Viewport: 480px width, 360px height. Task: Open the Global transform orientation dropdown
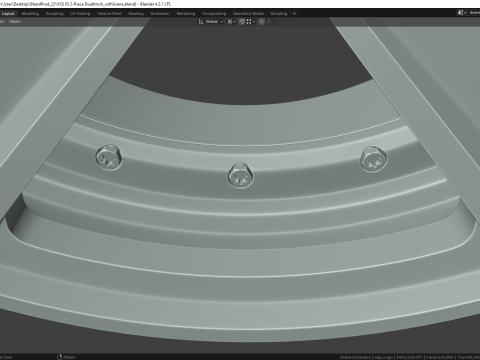pyautogui.click(x=214, y=21)
